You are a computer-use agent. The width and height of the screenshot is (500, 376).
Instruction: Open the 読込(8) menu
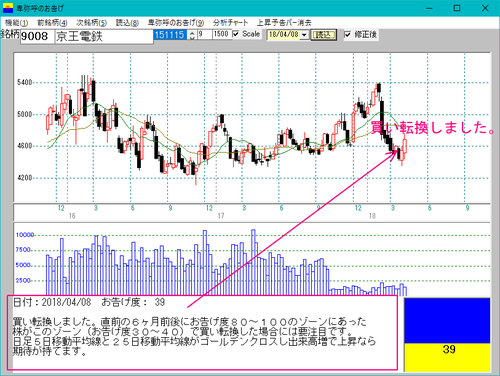click(127, 23)
